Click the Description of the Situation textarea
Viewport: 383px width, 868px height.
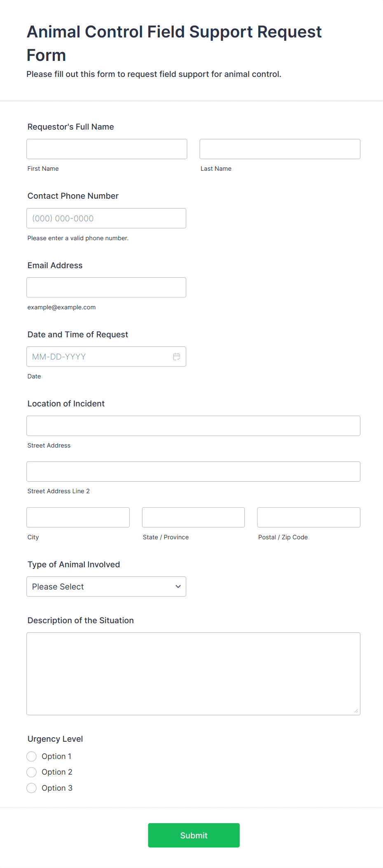pyautogui.click(x=193, y=673)
